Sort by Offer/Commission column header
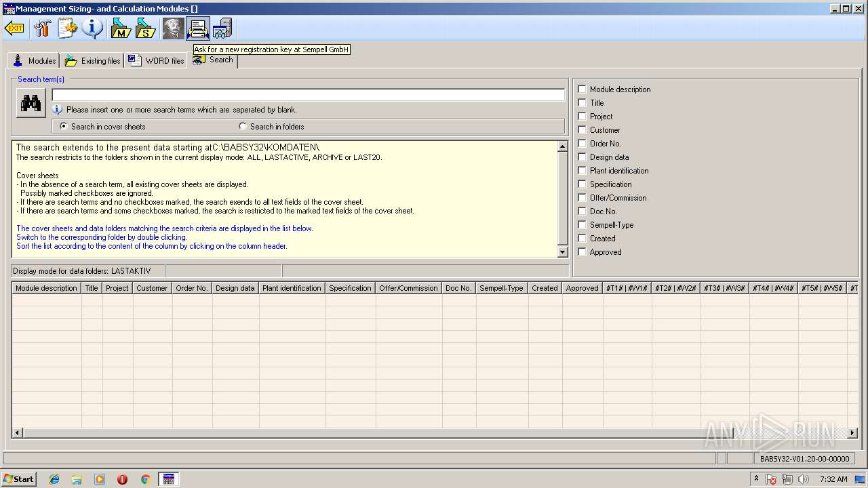The image size is (868, 488). point(409,288)
